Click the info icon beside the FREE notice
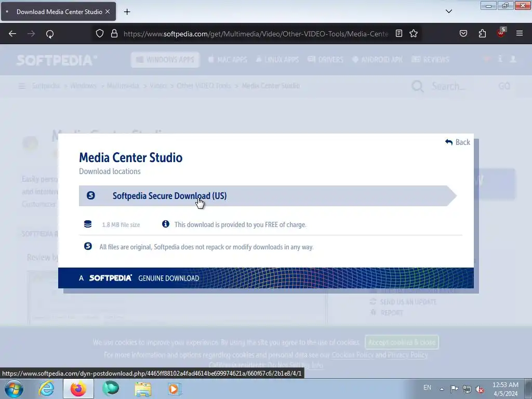Viewport: 532px width, 399px height. coord(166,224)
